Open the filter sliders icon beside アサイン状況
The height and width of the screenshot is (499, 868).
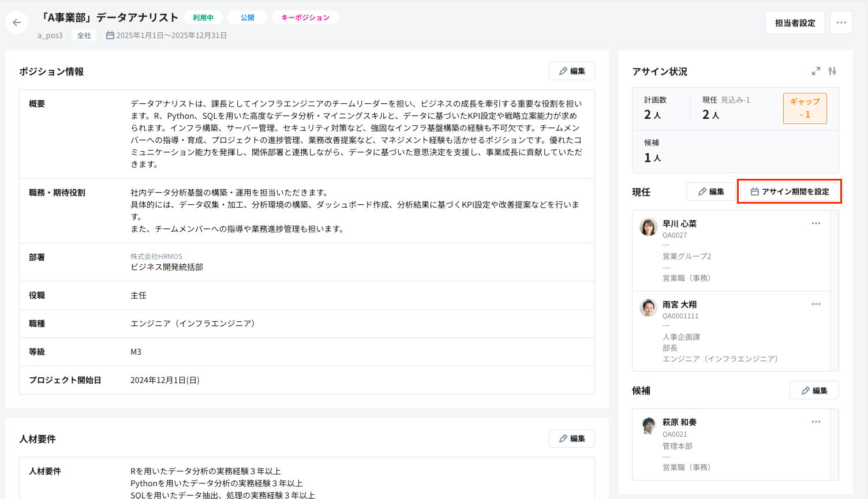[x=832, y=72]
